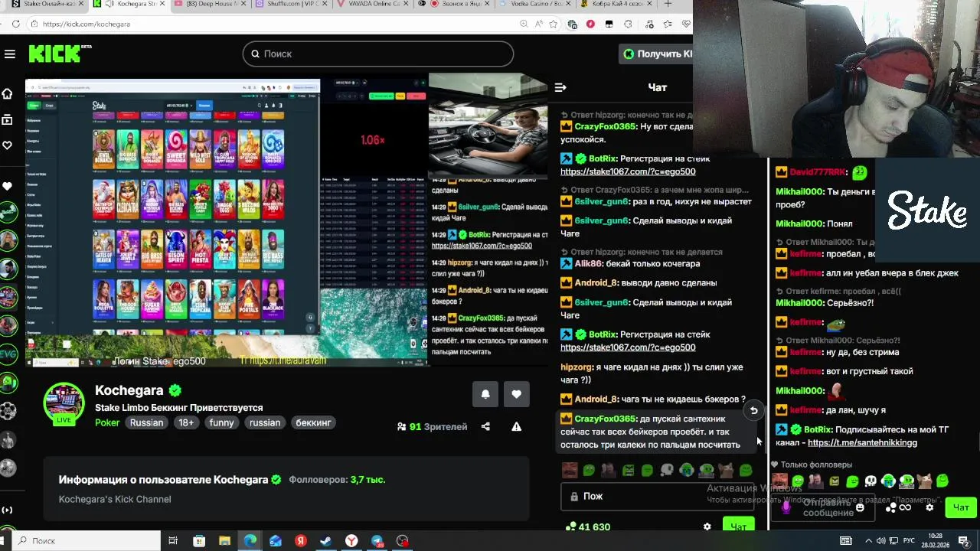980x551 pixels.
Task: Click the purple microphone icon
Action: coord(786,507)
